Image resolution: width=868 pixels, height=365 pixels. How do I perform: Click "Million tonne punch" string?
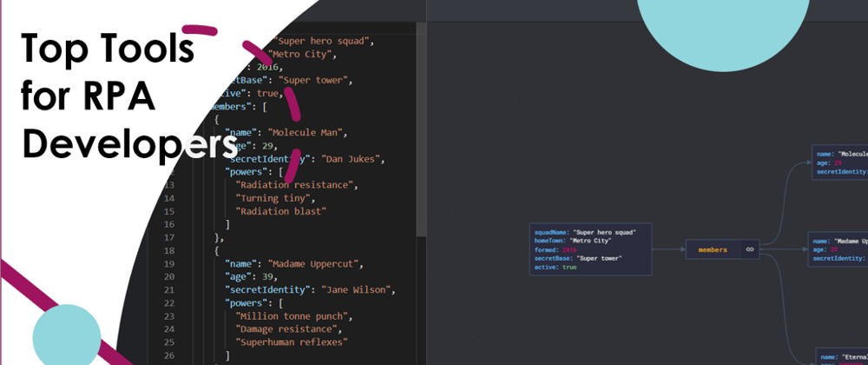293,316
